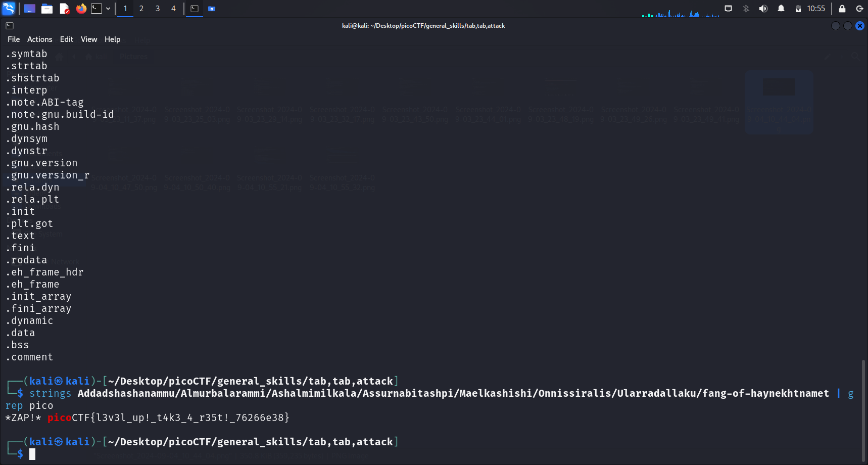This screenshot has width=868, height=465.
Task: Launch Firefox from the top panel
Action: click(x=81, y=9)
